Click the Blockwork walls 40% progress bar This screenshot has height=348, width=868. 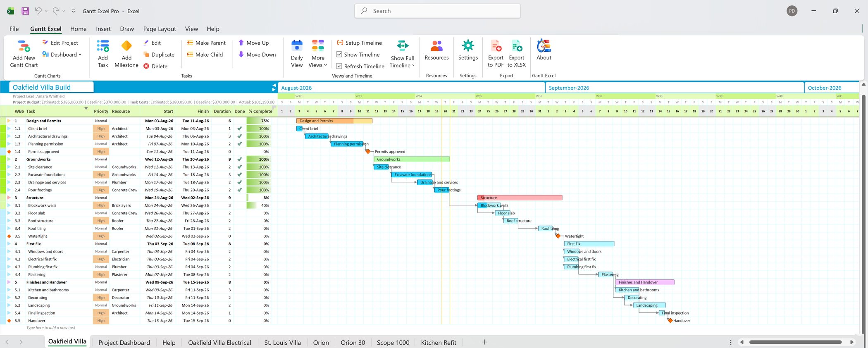tap(258, 205)
